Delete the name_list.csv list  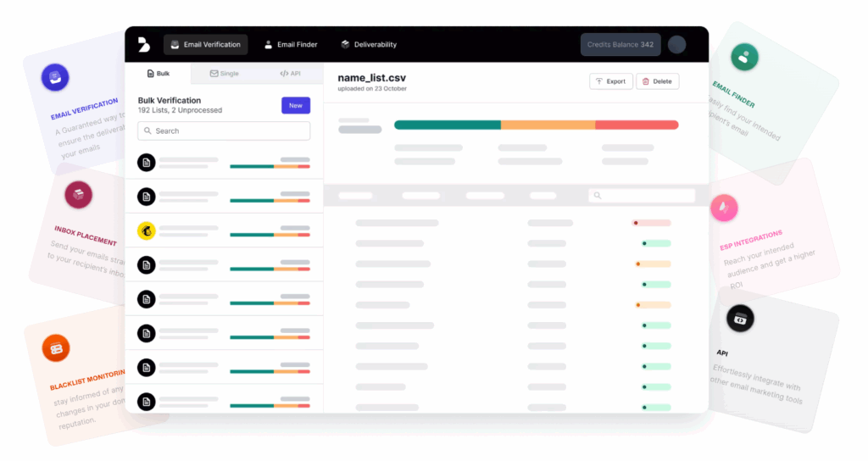pyautogui.click(x=657, y=81)
